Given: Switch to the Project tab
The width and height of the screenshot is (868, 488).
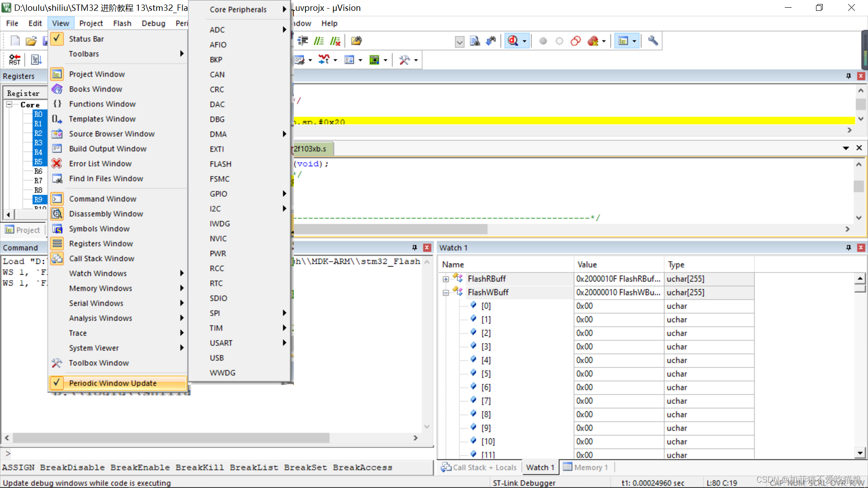Looking at the screenshot, I should [x=23, y=230].
